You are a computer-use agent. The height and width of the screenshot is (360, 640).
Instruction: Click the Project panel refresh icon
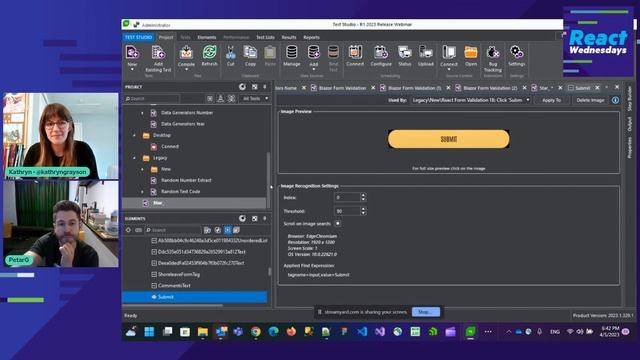point(242,87)
